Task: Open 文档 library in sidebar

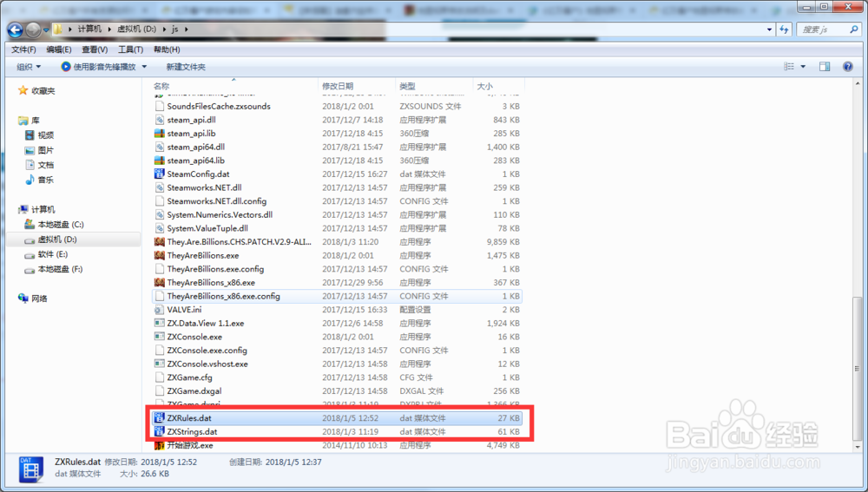Action: 45,165
